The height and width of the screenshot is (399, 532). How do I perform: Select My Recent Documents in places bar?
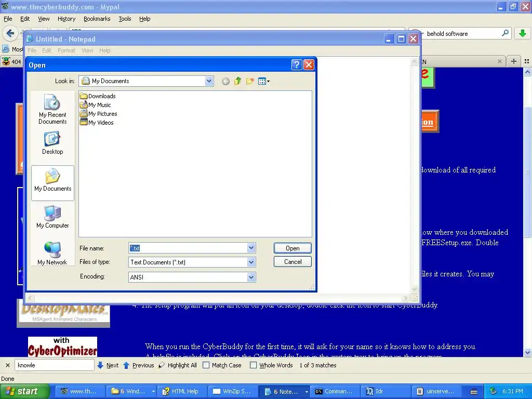click(x=52, y=109)
